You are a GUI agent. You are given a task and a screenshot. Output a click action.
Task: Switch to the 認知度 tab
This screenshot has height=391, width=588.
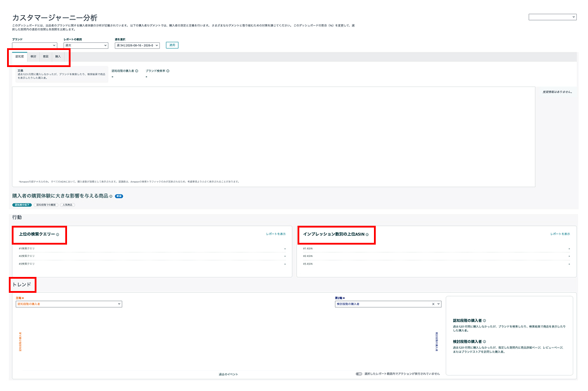(x=19, y=56)
